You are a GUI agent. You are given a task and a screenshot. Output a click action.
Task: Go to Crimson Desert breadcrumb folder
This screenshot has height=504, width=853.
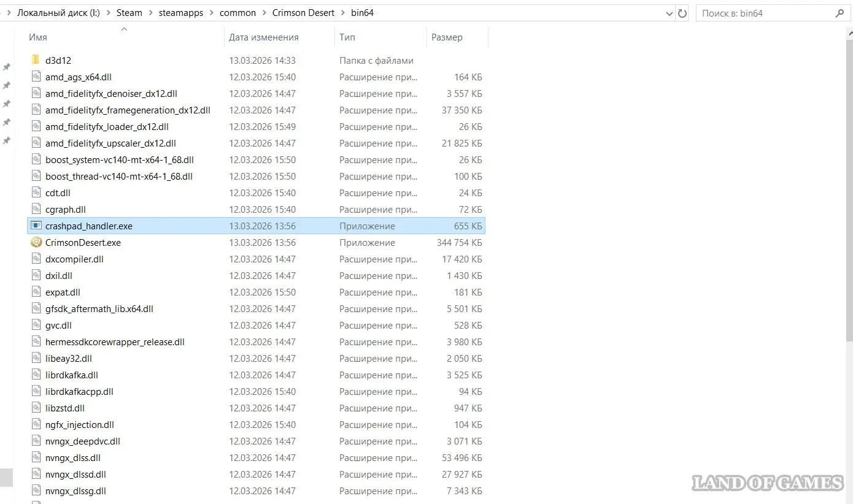(x=304, y=13)
